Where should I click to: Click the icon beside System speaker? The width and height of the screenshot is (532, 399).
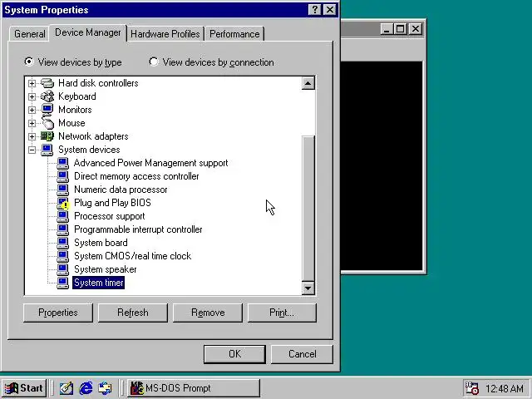coord(63,269)
